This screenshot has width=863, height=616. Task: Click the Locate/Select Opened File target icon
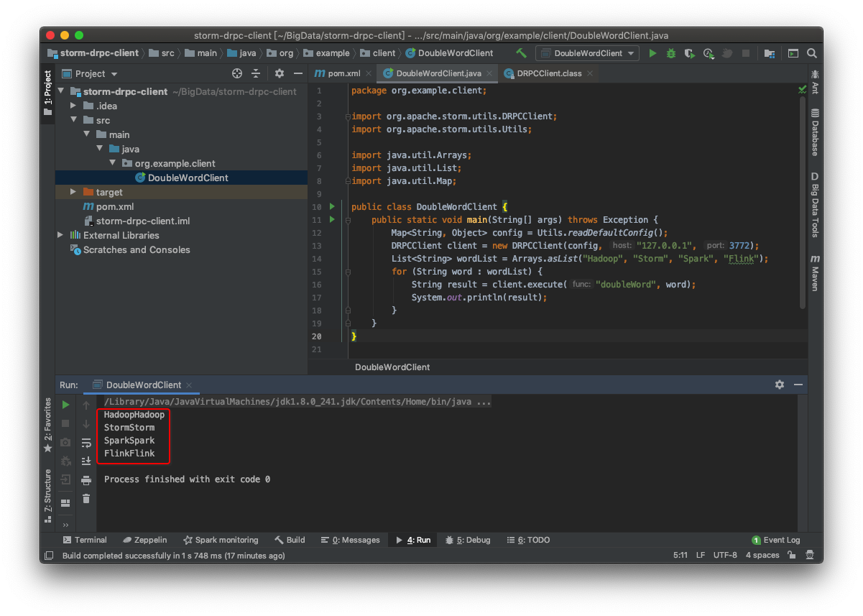[237, 73]
